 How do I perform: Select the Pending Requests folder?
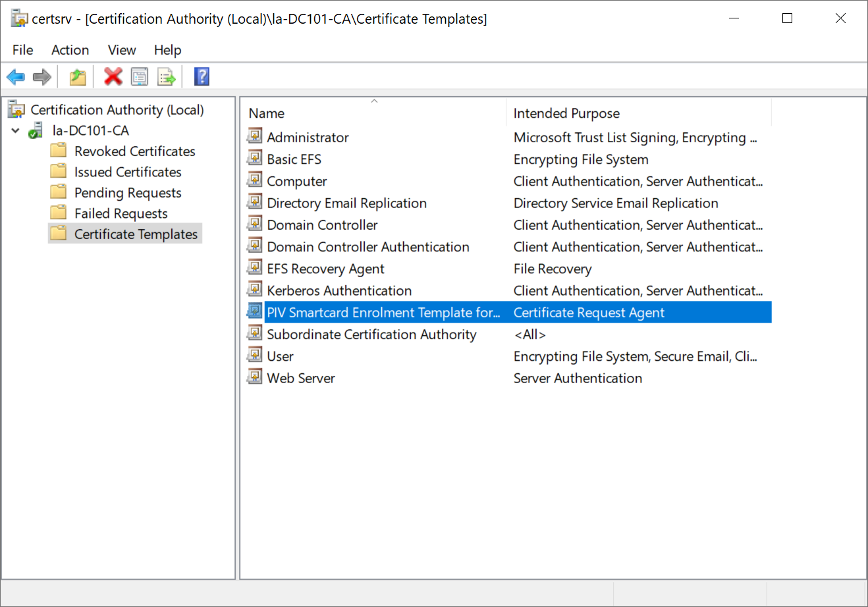[128, 193]
